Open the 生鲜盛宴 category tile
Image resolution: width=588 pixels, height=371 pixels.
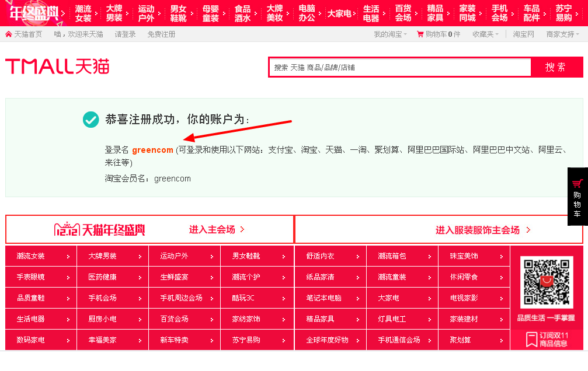pyautogui.click(x=185, y=277)
